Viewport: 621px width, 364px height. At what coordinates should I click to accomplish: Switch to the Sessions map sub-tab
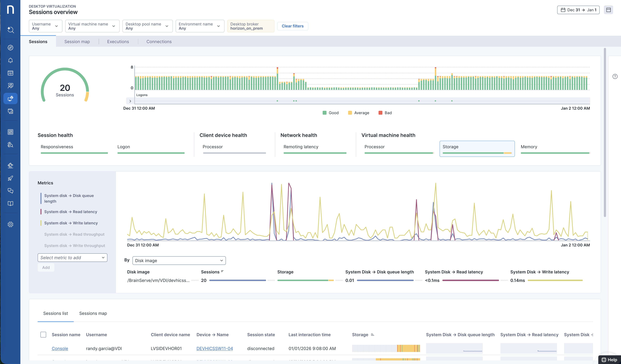(93, 313)
